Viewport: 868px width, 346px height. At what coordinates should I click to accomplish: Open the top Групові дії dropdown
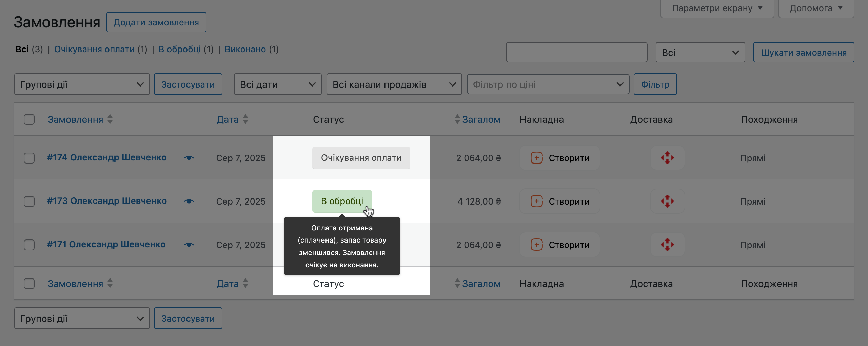[82, 84]
